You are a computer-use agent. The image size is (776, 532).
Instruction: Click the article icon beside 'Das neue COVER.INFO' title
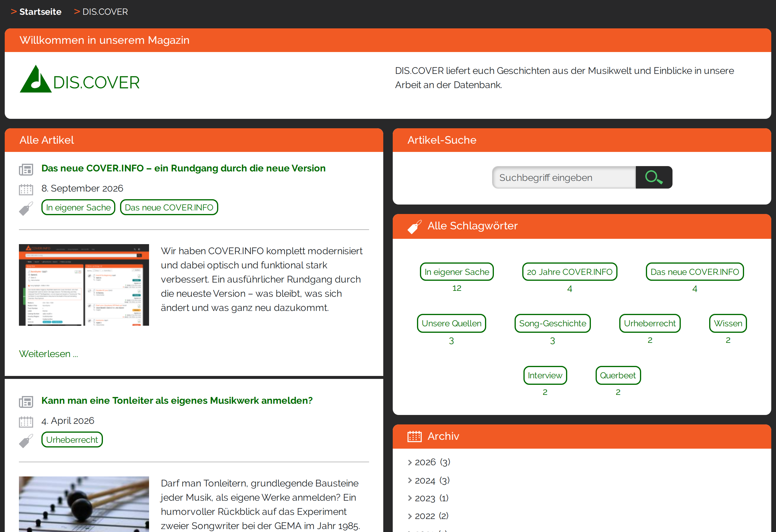pyautogui.click(x=26, y=169)
